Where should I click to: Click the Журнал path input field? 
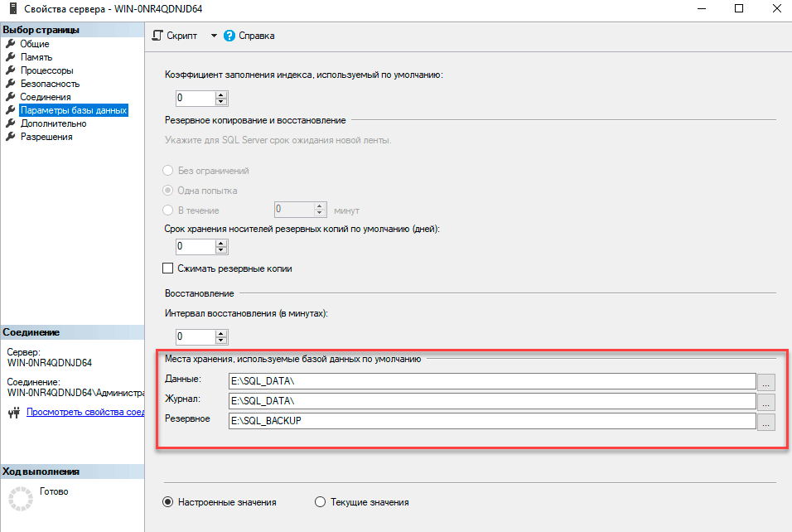coord(492,401)
